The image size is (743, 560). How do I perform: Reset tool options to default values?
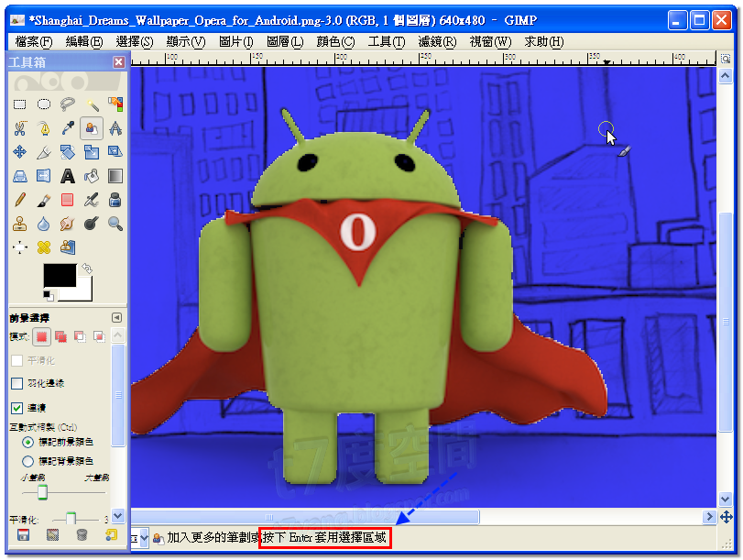pos(112,535)
